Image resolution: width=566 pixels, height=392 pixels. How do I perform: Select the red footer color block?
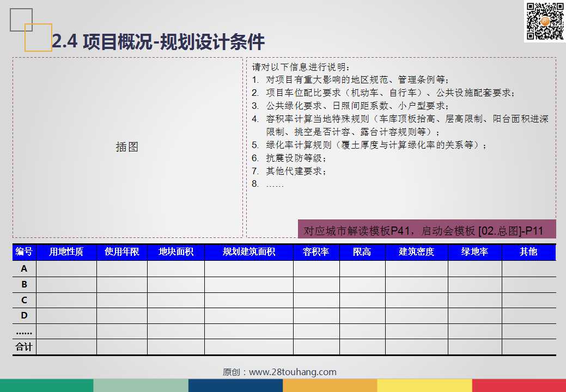pyautogui.click(x=519, y=385)
